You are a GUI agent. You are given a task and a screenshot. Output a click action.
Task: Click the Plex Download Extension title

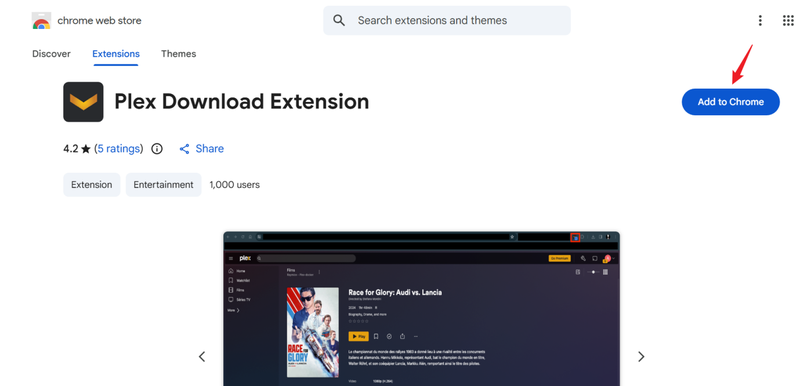(x=241, y=101)
